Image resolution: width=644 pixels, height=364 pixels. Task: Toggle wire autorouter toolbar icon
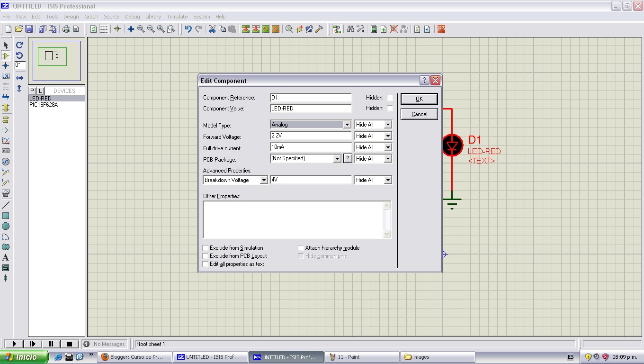tap(337, 29)
